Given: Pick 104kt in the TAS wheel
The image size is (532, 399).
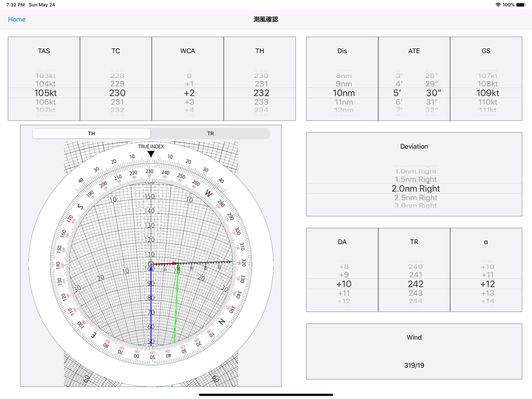Looking at the screenshot, I should point(45,84).
